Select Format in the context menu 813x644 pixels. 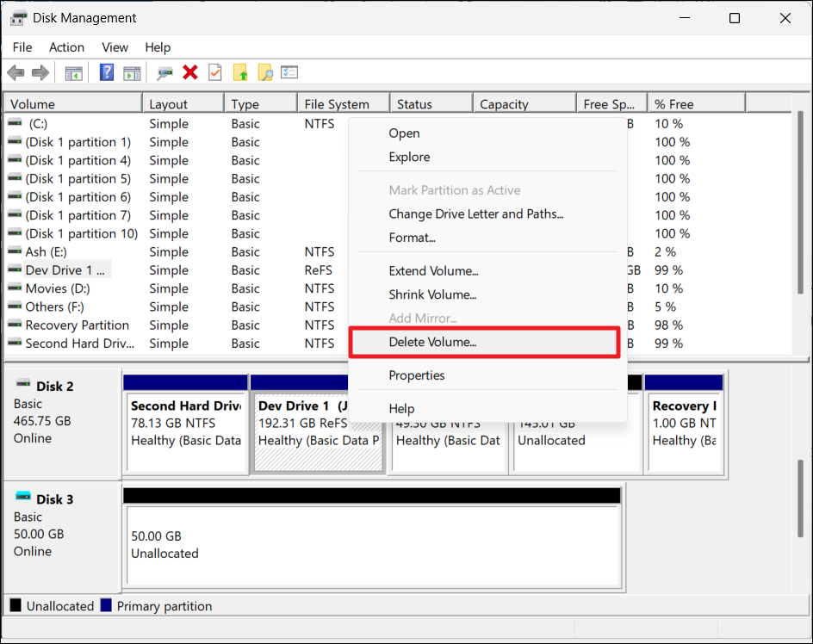tap(412, 237)
